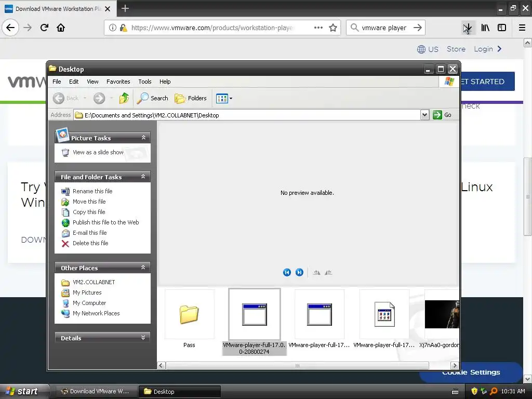This screenshot has height=399, width=532.
Task: Go to Firefox home page icon
Action: point(61,28)
